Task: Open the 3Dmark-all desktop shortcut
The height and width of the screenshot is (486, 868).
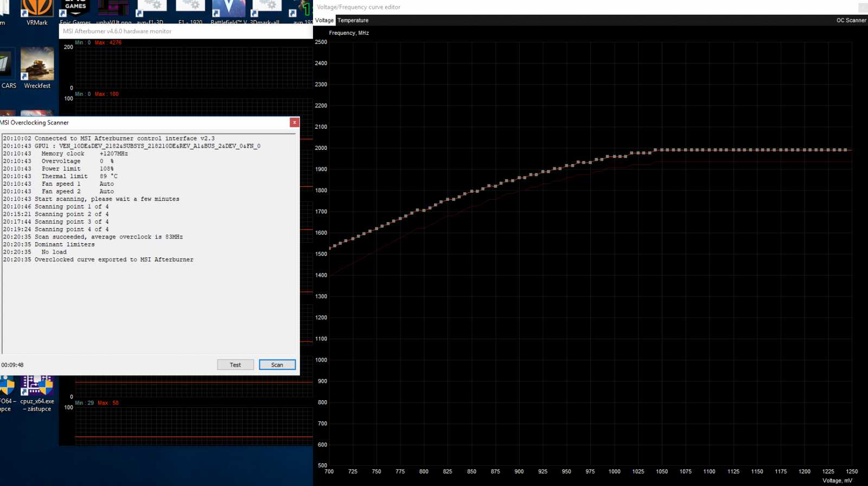Action: pos(265,12)
